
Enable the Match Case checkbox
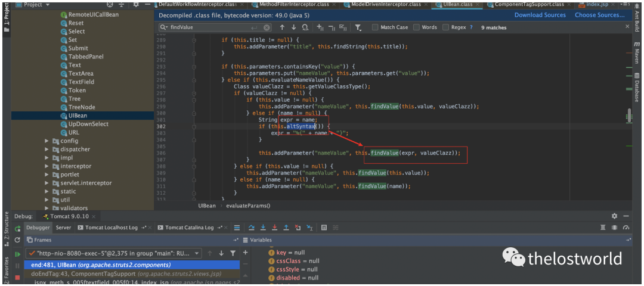375,27
